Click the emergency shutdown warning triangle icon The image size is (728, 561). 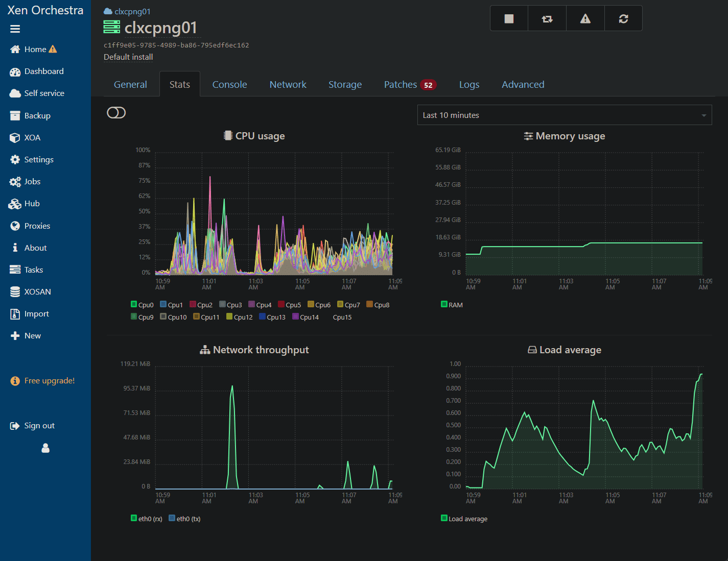click(x=585, y=19)
